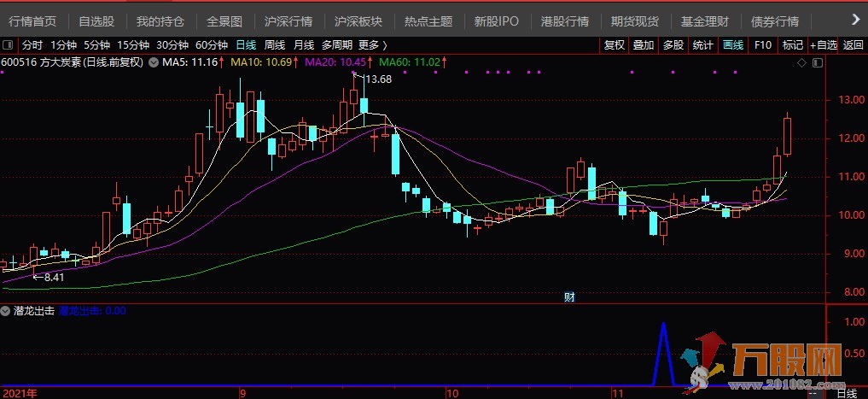Screen dimensions: 868x399
Task: Expand the 更多 periods menu
Action: click(373, 45)
